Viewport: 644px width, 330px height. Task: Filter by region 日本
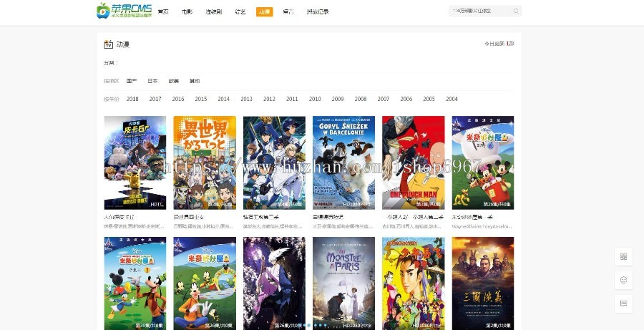[153, 81]
